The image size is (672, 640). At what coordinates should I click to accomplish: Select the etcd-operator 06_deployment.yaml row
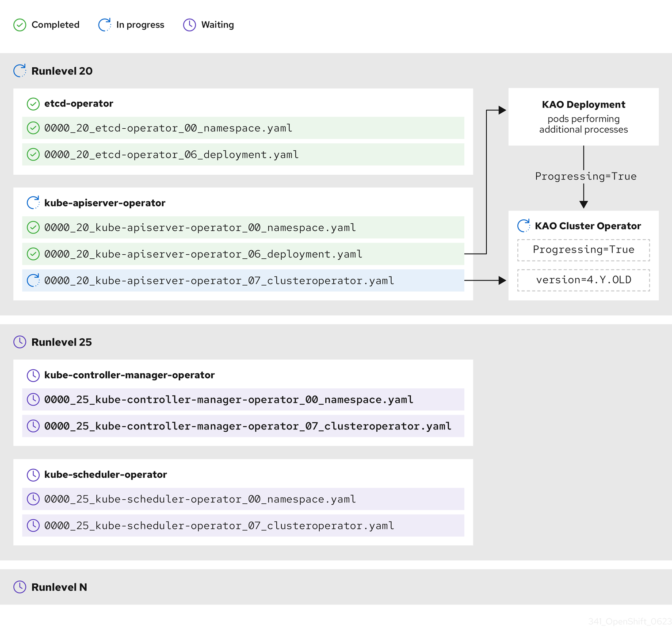click(x=243, y=155)
